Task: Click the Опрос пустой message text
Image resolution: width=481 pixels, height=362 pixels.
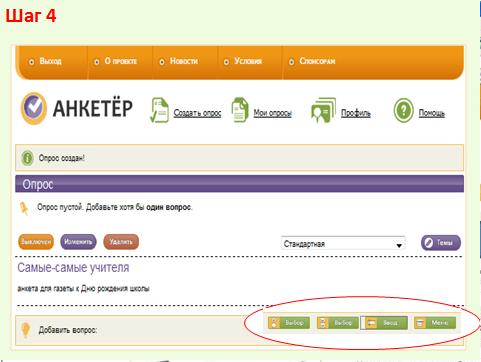Action: click(x=115, y=207)
